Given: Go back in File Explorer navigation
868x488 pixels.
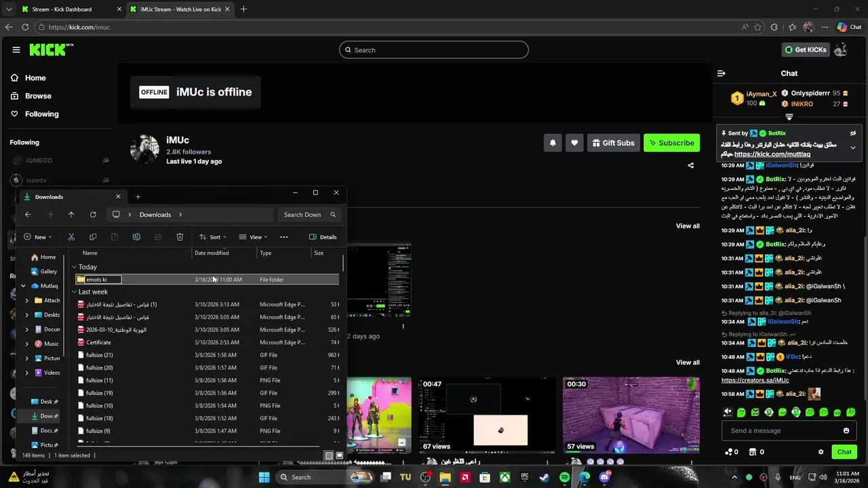Looking at the screenshot, I should pyautogui.click(x=28, y=215).
